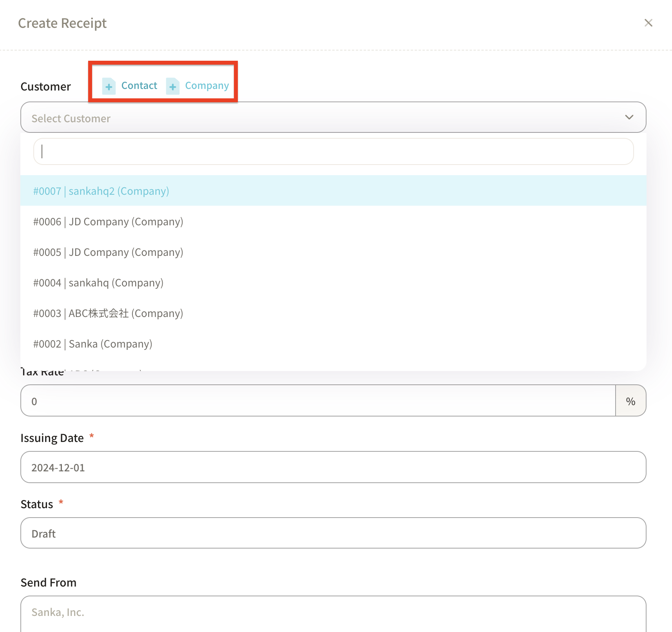This screenshot has height=632, width=672.
Task: Add a new Contact customer
Action: click(x=139, y=86)
